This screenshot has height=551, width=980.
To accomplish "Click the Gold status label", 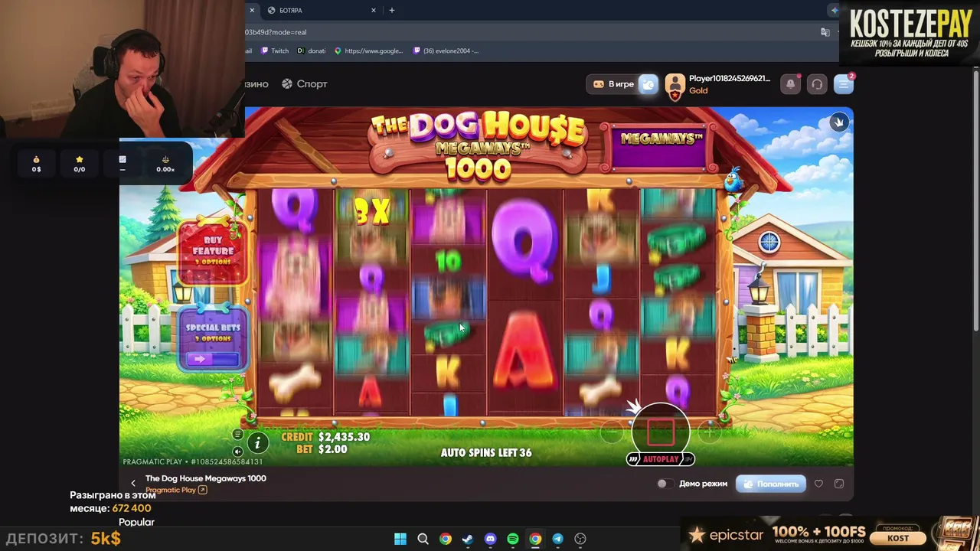I will 698,90.
